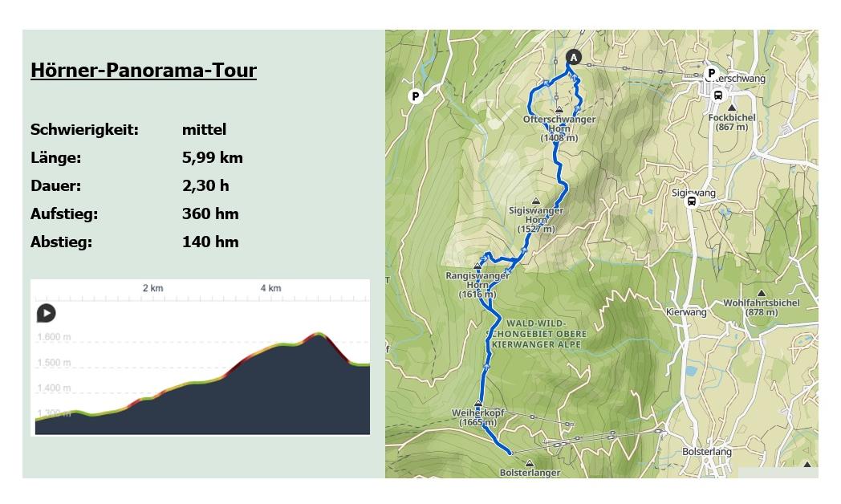The image size is (841, 504).
Task: Click the 4 km mark on profile
Action: pyautogui.click(x=271, y=288)
